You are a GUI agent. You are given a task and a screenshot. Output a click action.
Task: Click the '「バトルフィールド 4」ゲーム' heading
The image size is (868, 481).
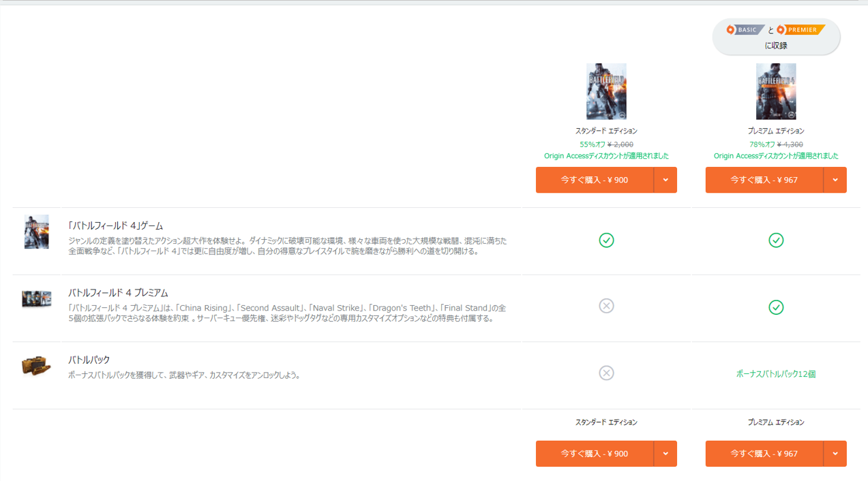tap(115, 226)
